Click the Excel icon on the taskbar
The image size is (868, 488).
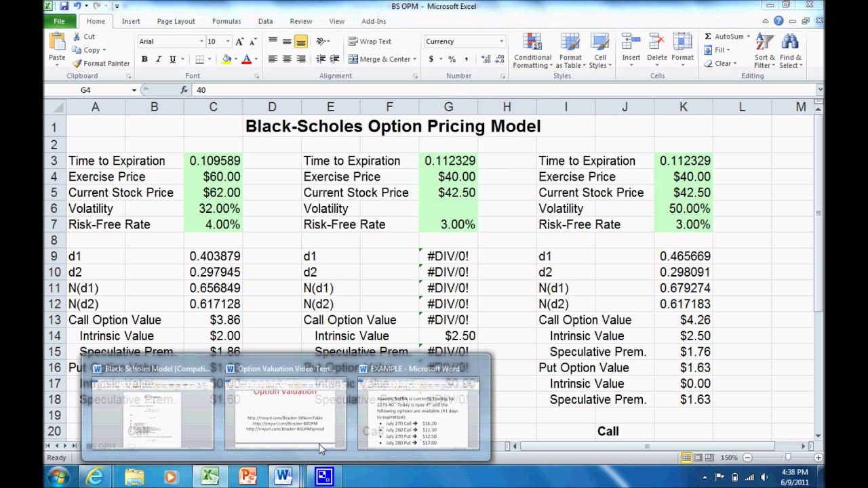(x=209, y=476)
